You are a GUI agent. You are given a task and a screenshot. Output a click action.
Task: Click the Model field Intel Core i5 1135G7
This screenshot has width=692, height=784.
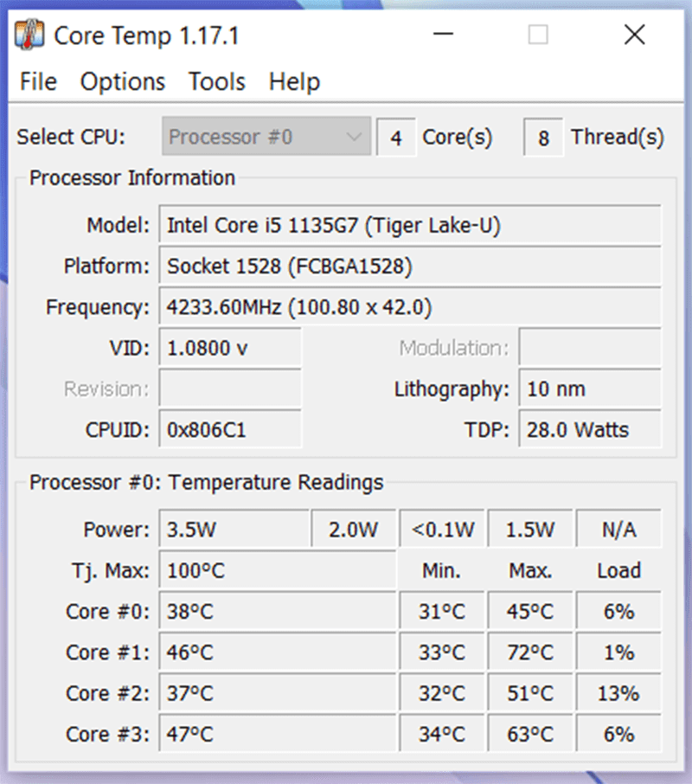click(x=410, y=225)
